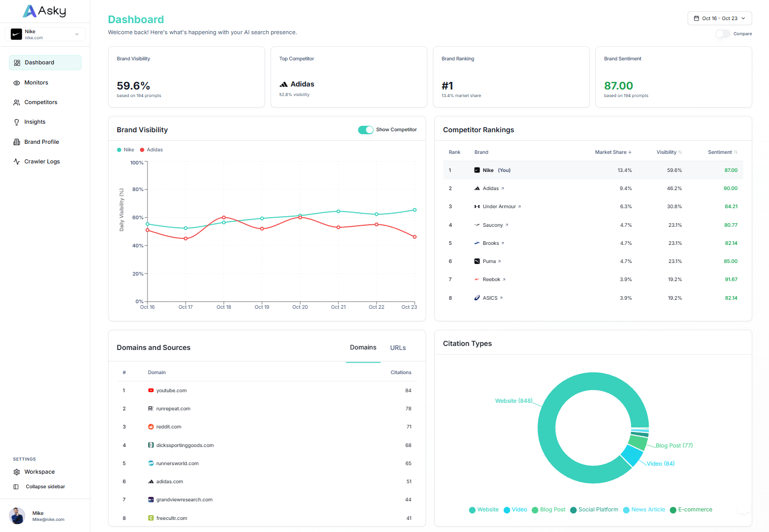Open the Monitors section in sidebar
The image size is (769, 532).
(x=36, y=82)
